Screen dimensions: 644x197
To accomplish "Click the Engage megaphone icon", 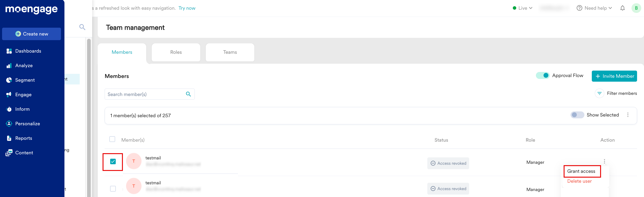I will pyautogui.click(x=9, y=95).
